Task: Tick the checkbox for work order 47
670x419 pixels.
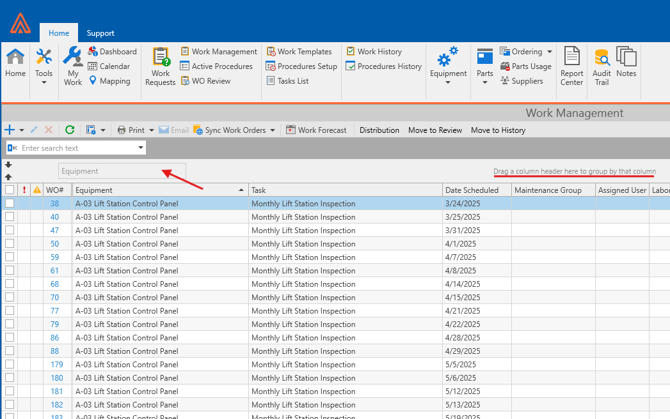Action: click(9, 231)
